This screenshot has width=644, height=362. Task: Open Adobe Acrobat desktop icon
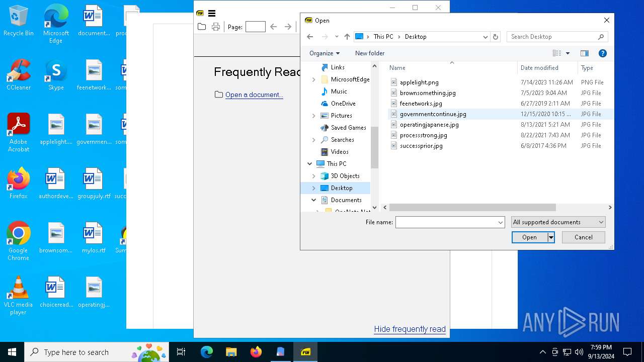(x=19, y=133)
